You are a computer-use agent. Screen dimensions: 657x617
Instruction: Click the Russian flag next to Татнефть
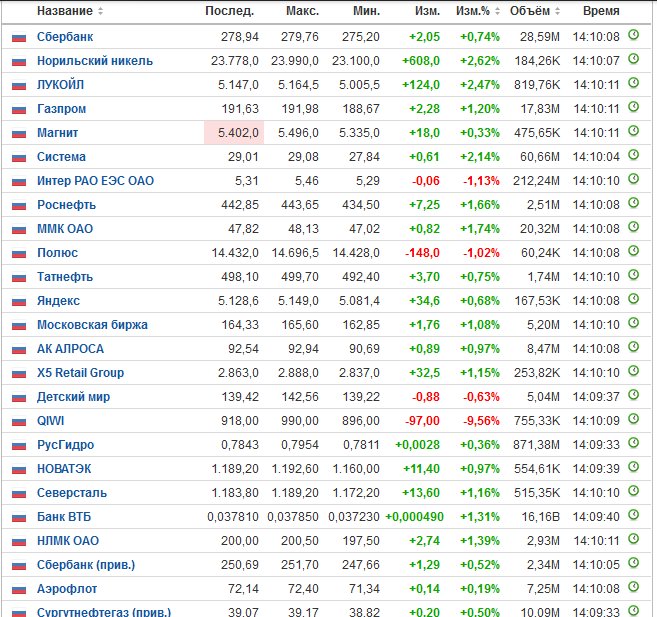pos(19,278)
